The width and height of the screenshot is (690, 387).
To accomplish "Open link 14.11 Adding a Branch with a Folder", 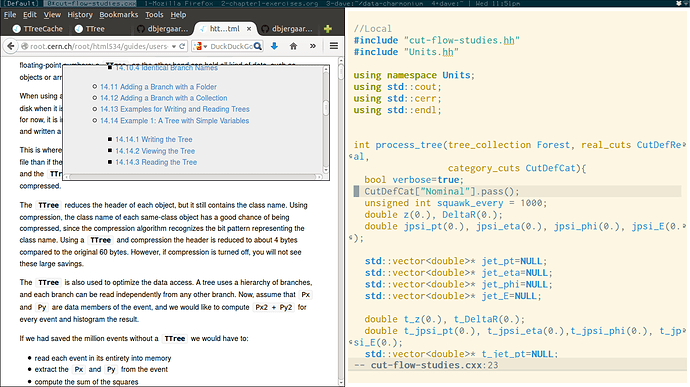I will point(158,87).
